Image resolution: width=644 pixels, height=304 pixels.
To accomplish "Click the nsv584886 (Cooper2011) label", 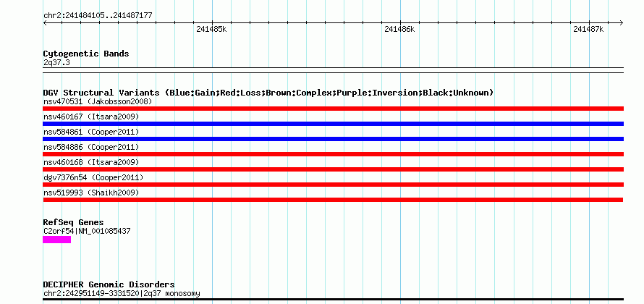I will click(91, 147).
